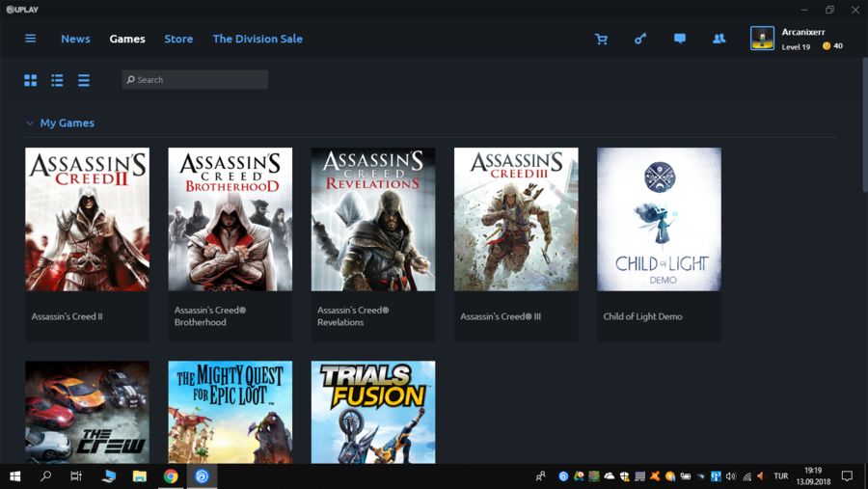Screen dimensions: 868x489
Task: Click the Uplay coin balance 40
Action: pos(832,46)
